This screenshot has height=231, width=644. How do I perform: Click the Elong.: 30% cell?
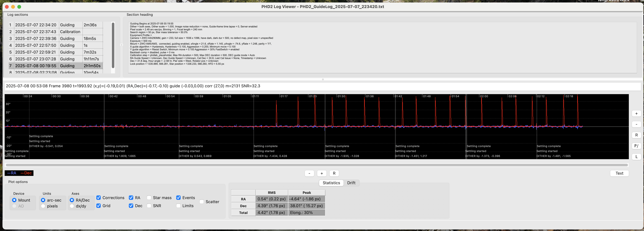(x=307, y=213)
